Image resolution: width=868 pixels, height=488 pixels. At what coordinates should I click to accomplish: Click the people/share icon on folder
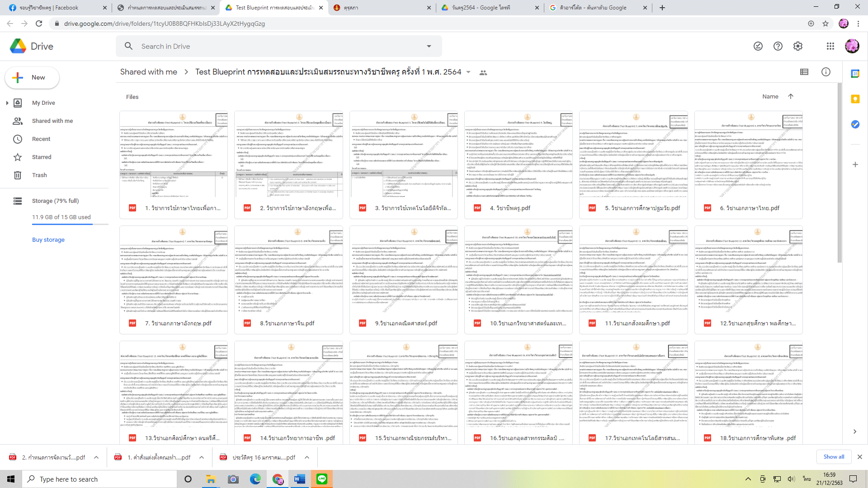(483, 72)
